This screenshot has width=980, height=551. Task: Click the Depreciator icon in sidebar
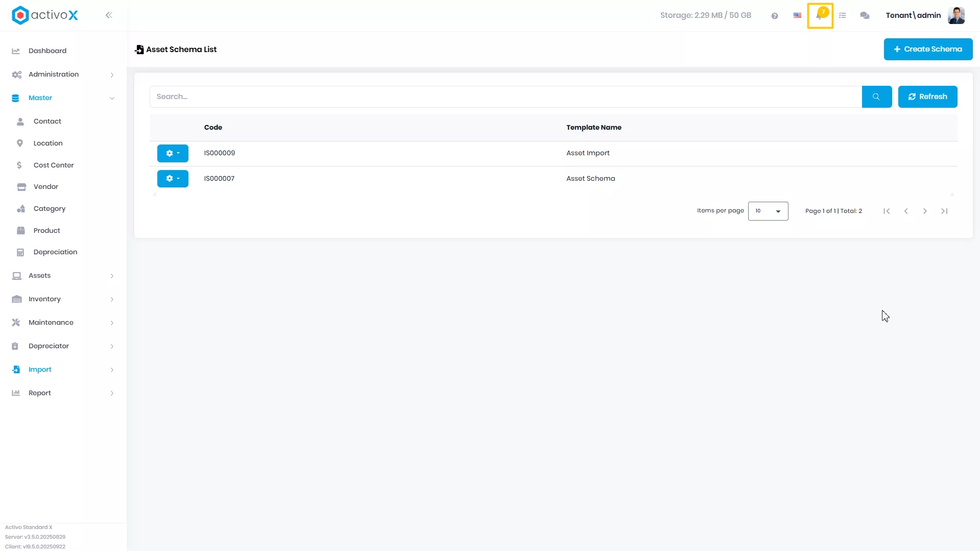[15, 346]
